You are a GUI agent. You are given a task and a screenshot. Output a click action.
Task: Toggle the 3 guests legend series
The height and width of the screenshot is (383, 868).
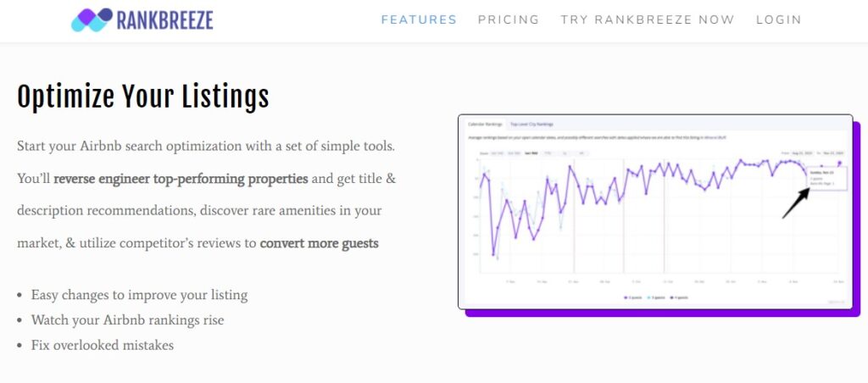(x=656, y=297)
